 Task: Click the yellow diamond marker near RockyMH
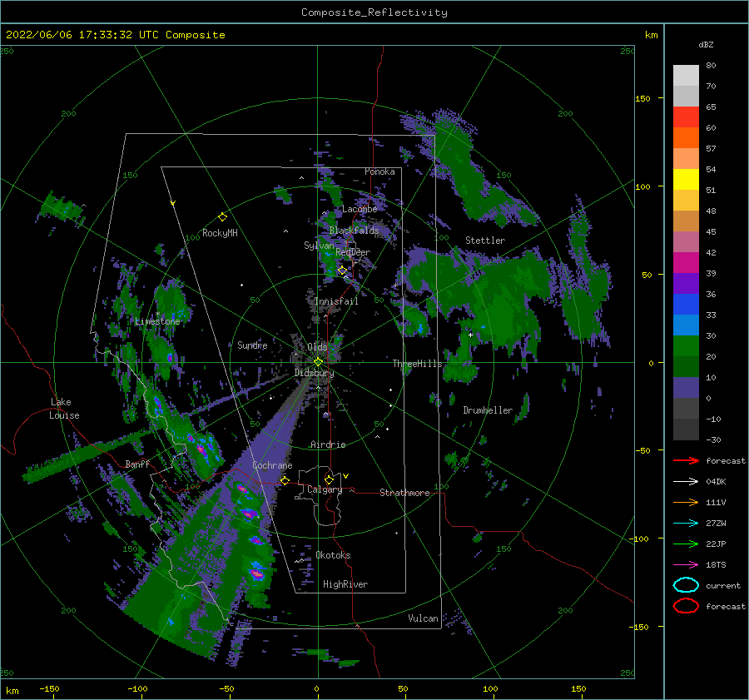coord(222,217)
